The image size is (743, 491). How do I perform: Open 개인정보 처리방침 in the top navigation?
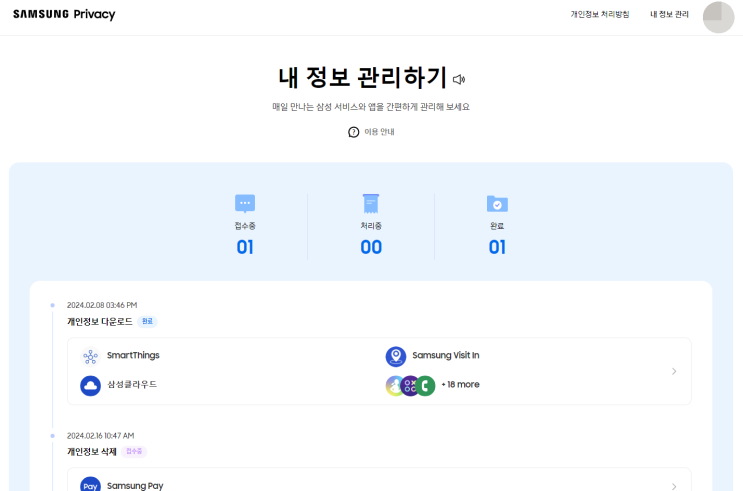point(599,14)
